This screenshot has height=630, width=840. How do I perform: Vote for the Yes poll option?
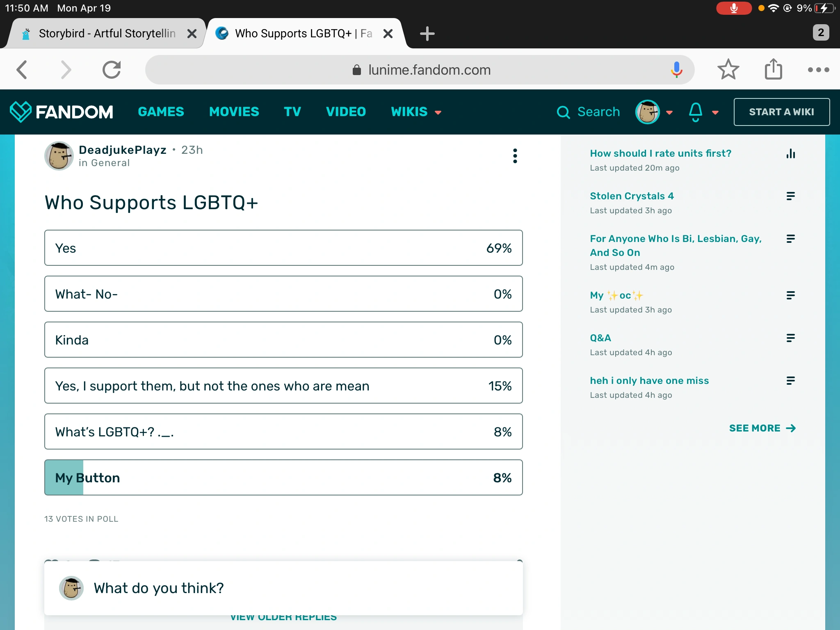pos(283,248)
